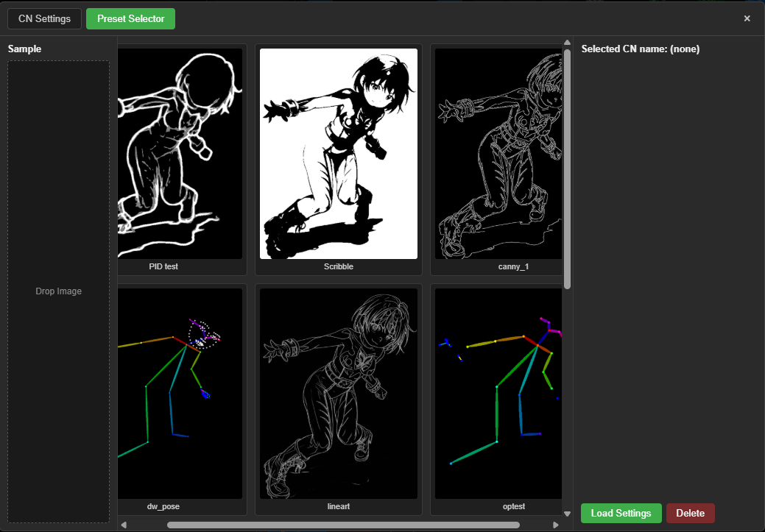Click the canny_1 caption label
The width and height of the screenshot is (765, 532).
click(513, 266)
